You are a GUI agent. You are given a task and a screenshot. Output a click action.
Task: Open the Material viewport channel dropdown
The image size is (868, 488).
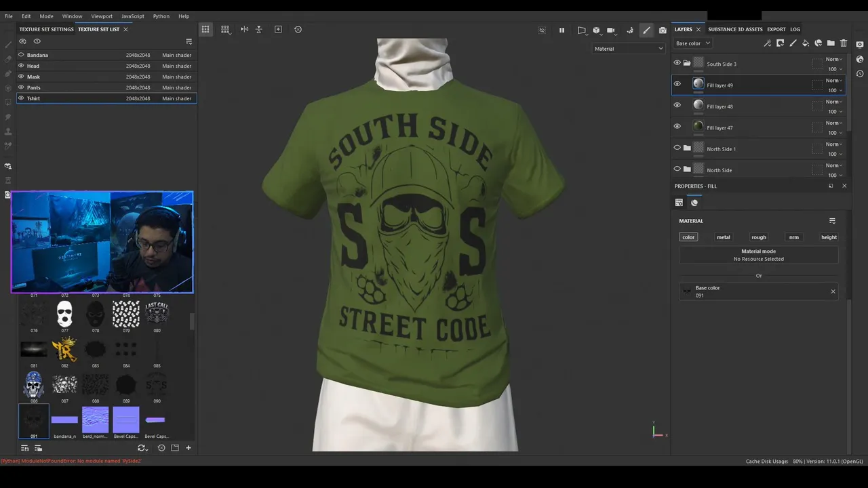(629, 49)
